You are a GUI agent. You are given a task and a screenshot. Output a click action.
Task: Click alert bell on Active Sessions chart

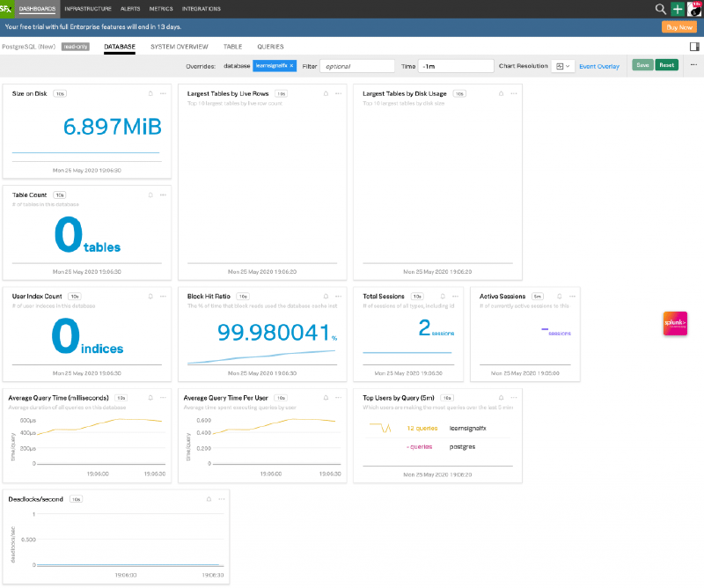[560, 297]
